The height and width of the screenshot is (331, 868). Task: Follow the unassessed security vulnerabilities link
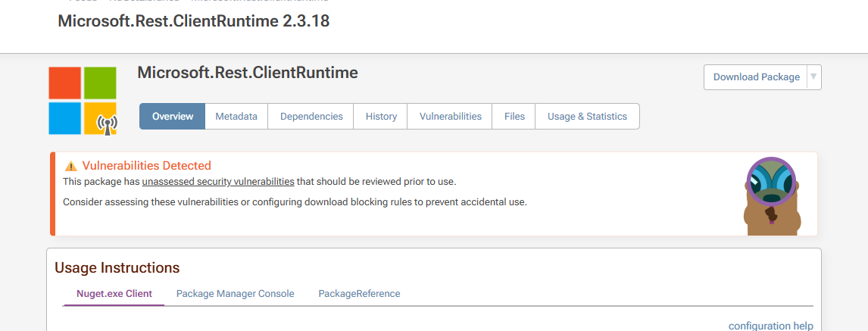218,182
